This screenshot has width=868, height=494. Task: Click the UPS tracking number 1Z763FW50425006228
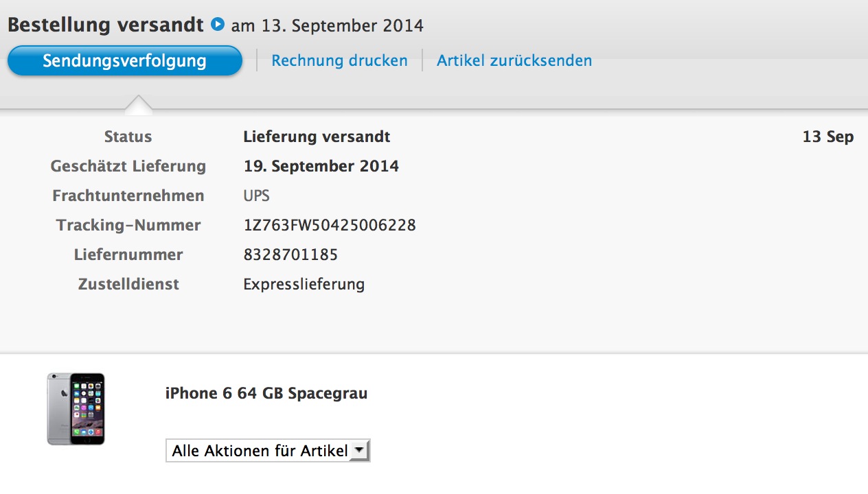(330, 225)
